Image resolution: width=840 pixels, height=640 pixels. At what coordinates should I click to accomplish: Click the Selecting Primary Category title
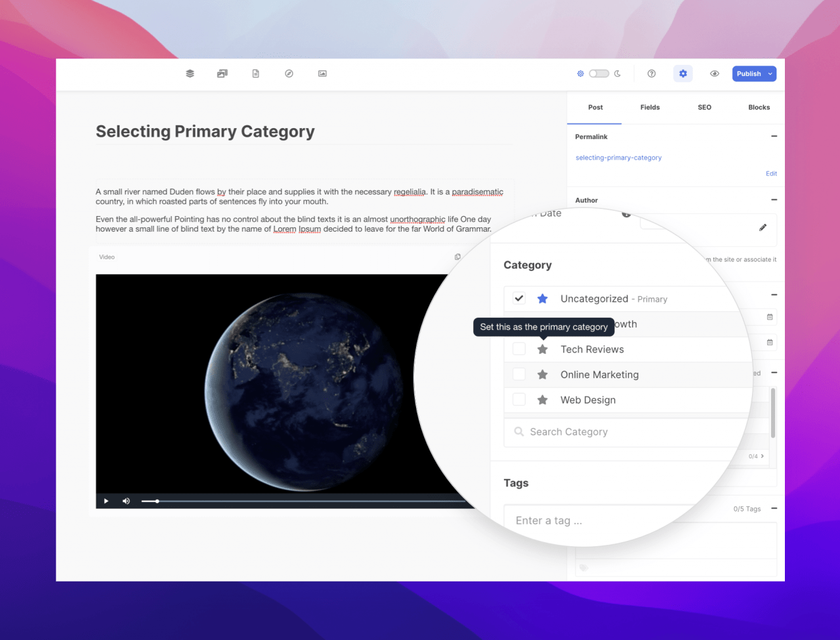point(205,131)
